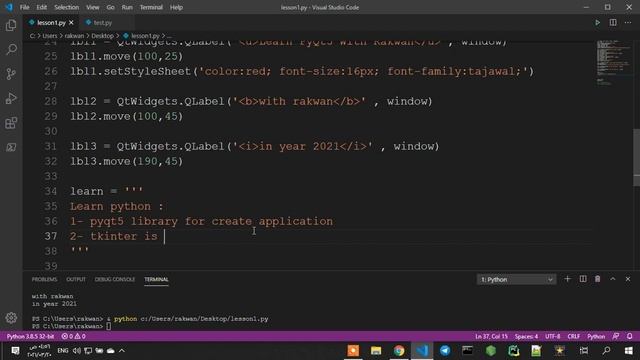Open the terminal selector dropdown 1: Python
The width and height of the screenshot is (640, 360).
coord(516,280)
